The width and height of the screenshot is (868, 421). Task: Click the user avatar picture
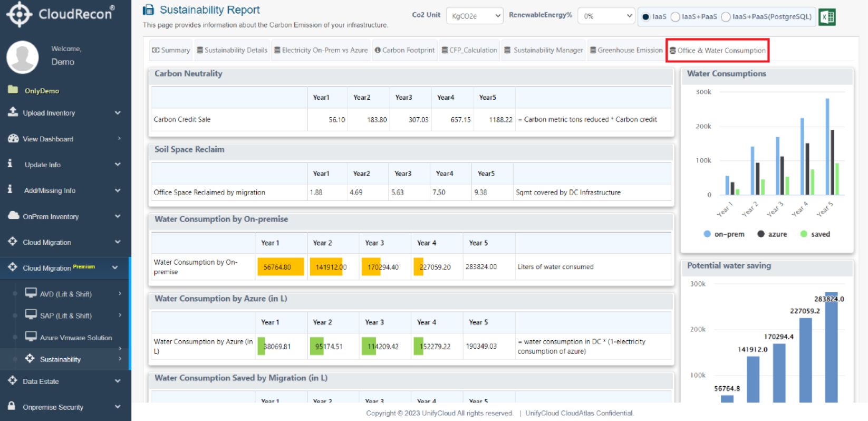tap(22, 56)
